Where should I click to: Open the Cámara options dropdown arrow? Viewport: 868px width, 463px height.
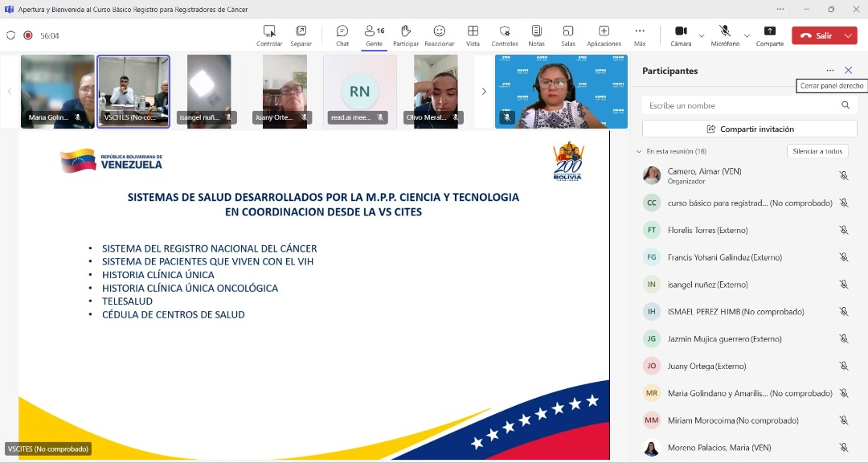pos(702,35)
